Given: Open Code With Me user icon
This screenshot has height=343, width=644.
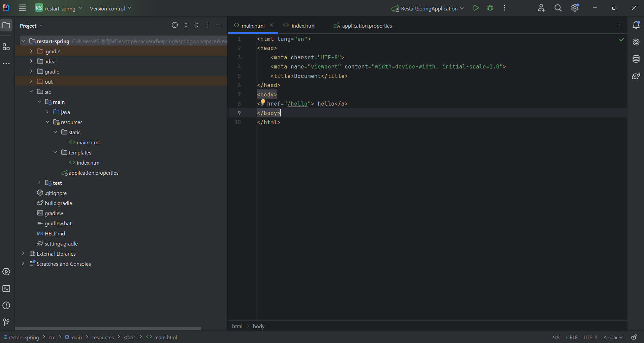Looking at the screenshot, I should click(541, 8).
